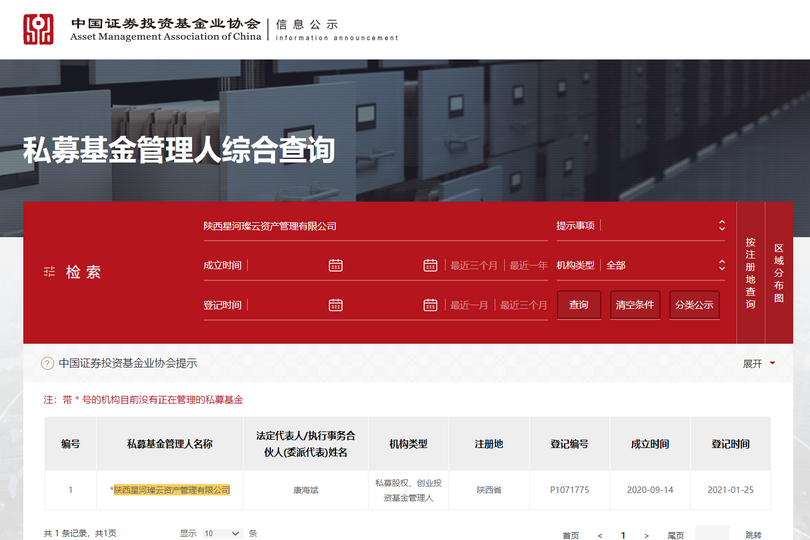Screen dimensions: 810x540
Task: Click the filter icon beside 检索
Action: (x=49, y=271)
